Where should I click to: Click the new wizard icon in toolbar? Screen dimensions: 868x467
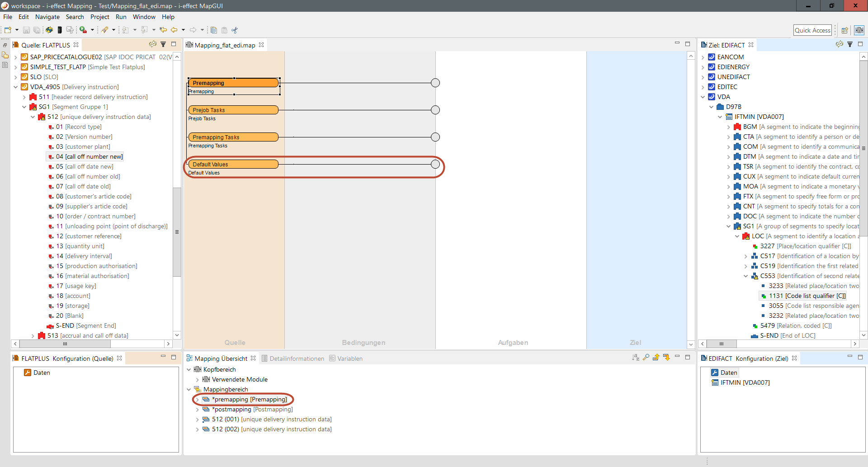click(x=8, y=30)
